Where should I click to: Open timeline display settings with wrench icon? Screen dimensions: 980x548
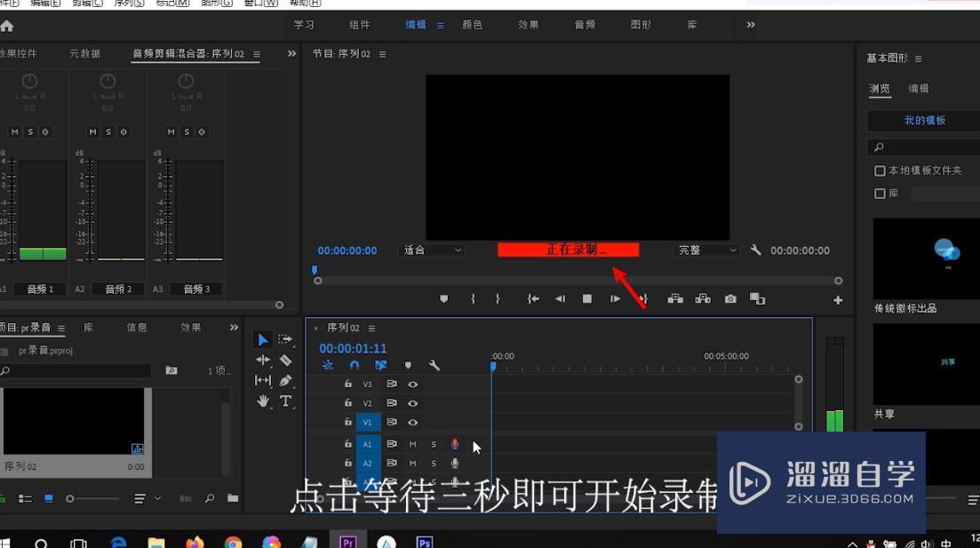pyautogui.click(x=434, y=365)
